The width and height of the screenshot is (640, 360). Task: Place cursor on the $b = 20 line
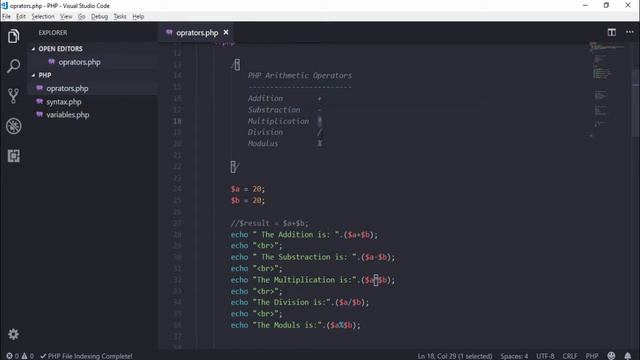(x=248, y=200)
